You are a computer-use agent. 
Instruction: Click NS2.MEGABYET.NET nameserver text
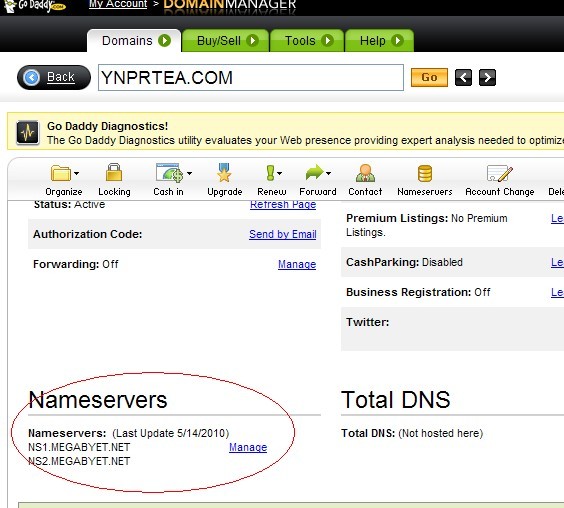[79, 461]
